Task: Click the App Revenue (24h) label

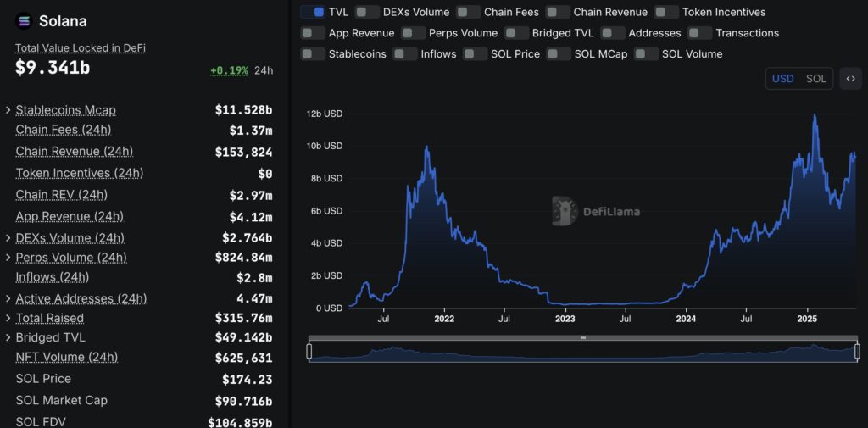Action: click(x=70, y=216)
